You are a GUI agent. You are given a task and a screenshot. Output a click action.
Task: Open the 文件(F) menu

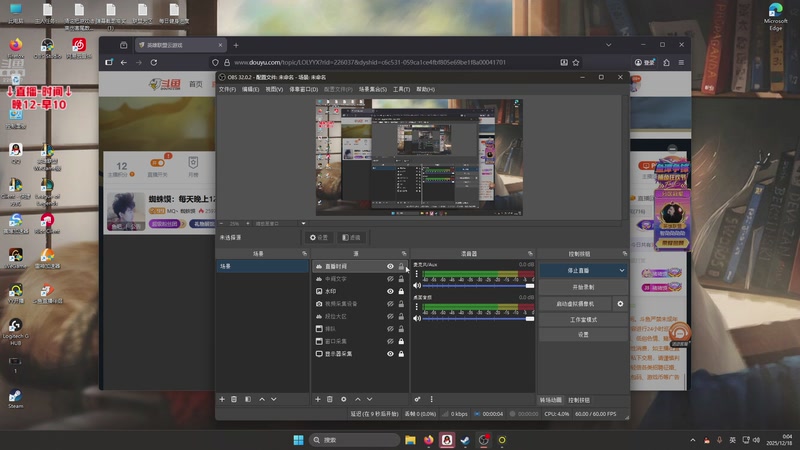pyautogui.click(x=227, y=89)
